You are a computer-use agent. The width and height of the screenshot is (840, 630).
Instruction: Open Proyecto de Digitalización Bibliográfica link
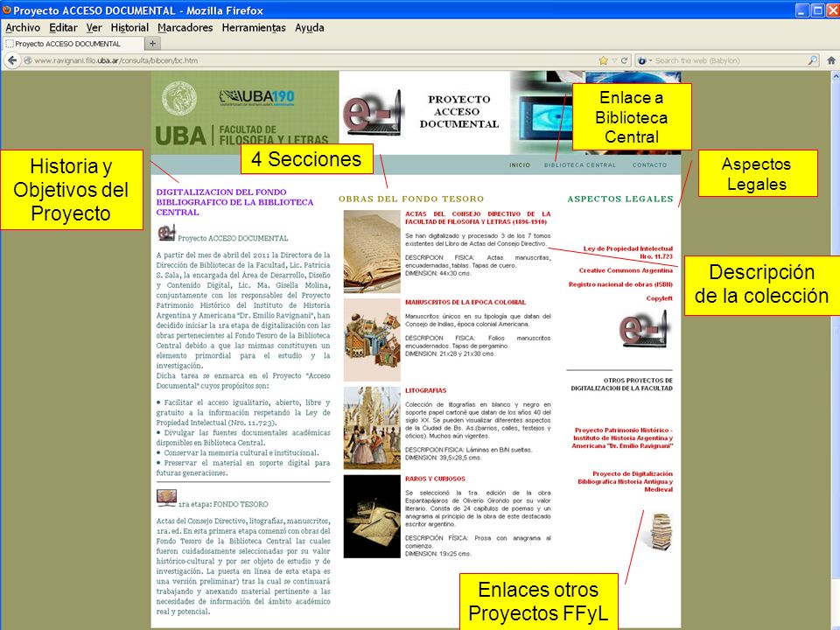[x=625, y=481]
